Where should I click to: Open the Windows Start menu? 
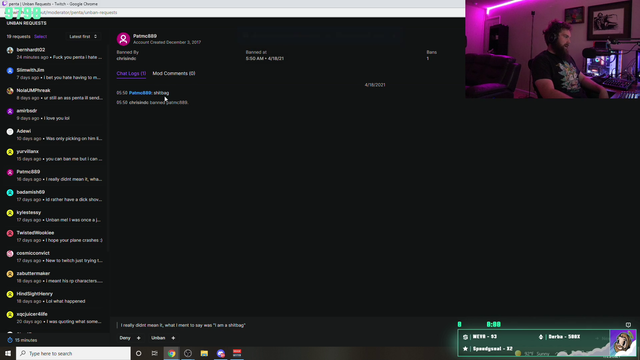point(8,353)
